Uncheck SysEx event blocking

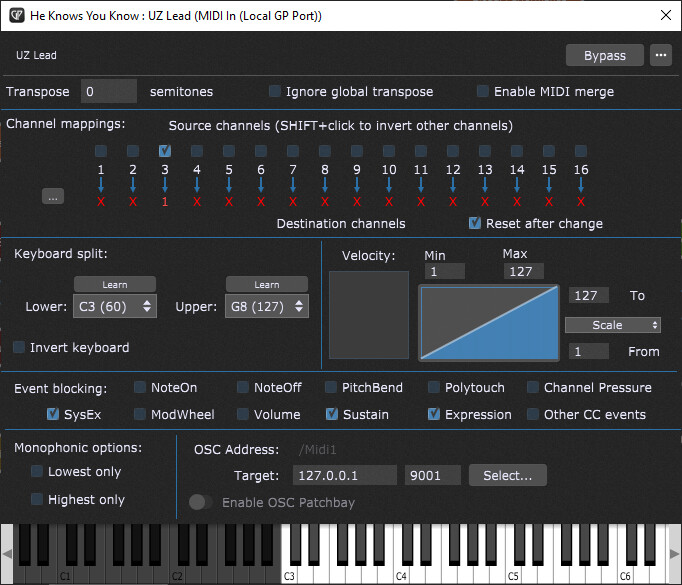point(53,414)
